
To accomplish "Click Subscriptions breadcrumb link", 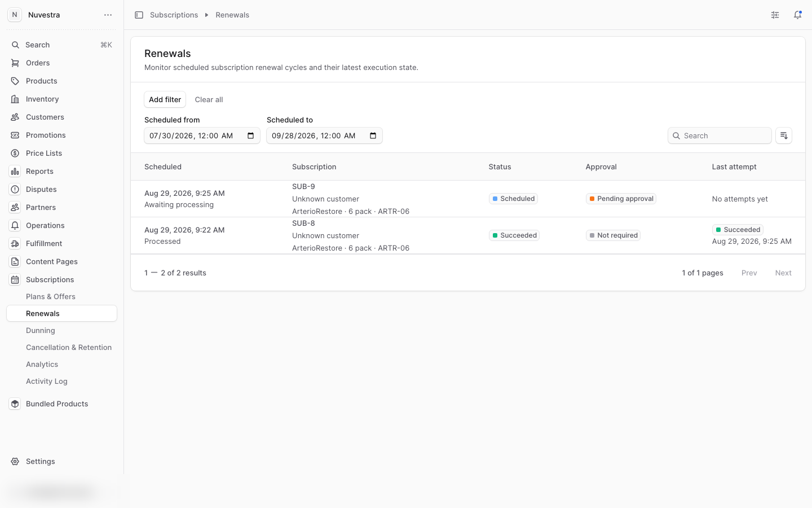I will [x=174, y=15].
